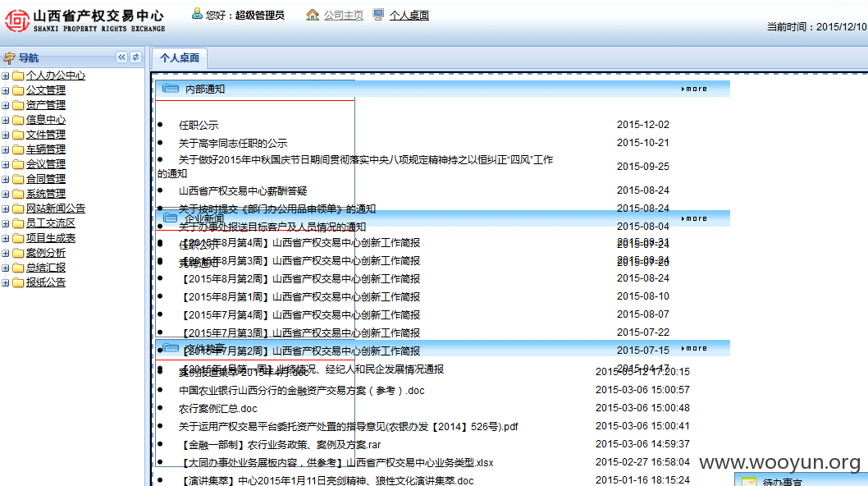Click folder icon next to 信息中心
The height and width of the screenshot is (486, 868).
tap(18, 120)
